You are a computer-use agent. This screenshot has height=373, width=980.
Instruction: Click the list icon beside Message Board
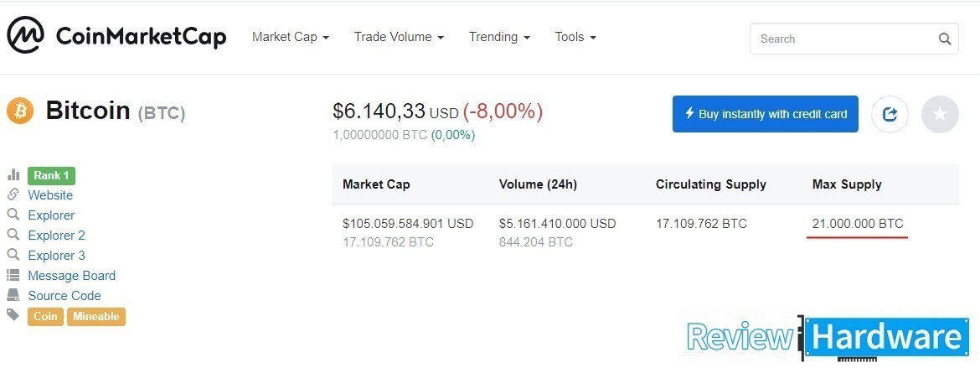[x=13, y=276]
